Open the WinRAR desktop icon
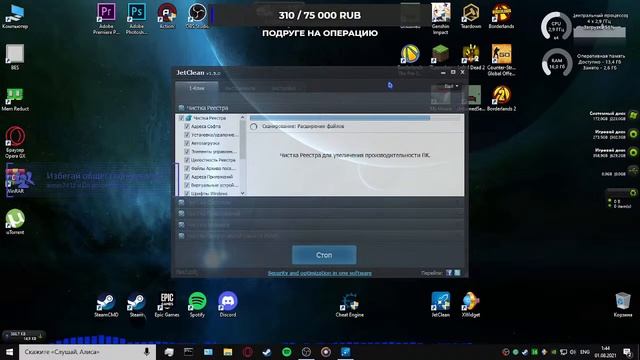Image resolution: width=640 pixels, height=360 pixels. tap(15, 180)
